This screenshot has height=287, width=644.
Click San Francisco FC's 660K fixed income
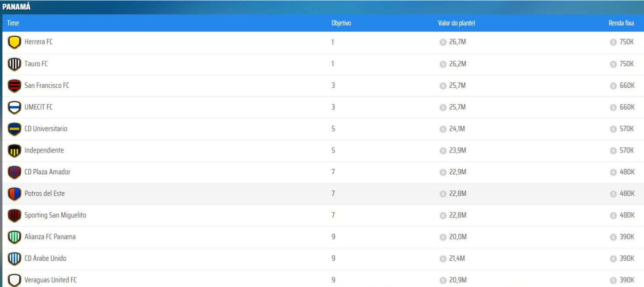627,85
